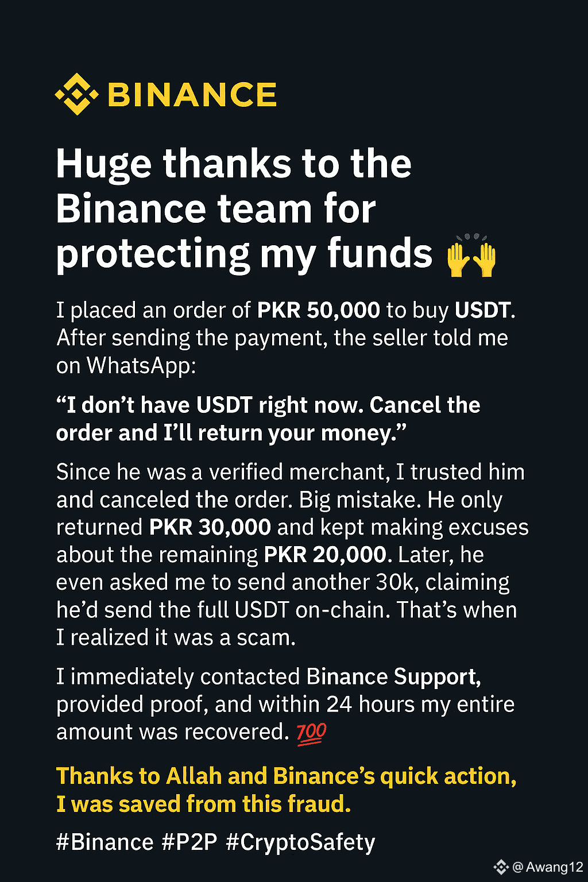588x882 pixels.
Task: Click the quoted seller message in bold
Action: tap(268, 419)
